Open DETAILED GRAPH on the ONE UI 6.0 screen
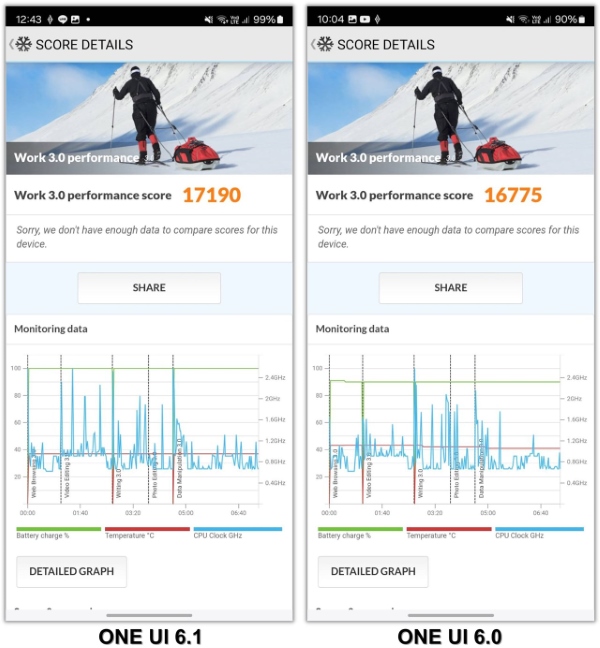 (x=373, y=571)
